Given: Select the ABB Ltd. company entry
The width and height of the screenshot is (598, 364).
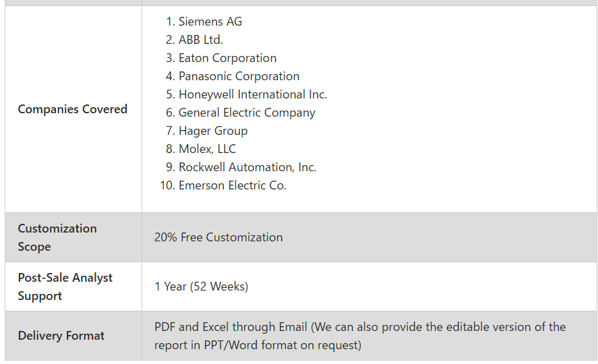Looking at the screenshot, I should [201, 40].
